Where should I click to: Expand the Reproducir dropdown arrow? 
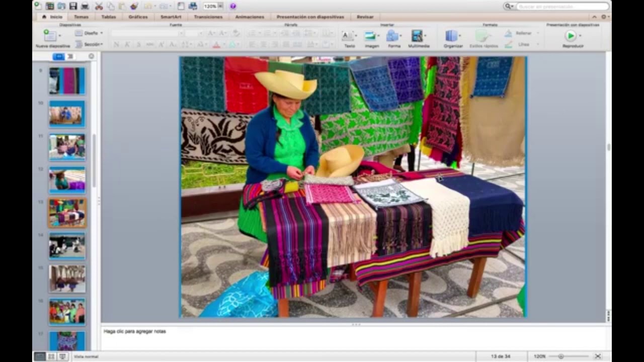(x=580, y=36)
